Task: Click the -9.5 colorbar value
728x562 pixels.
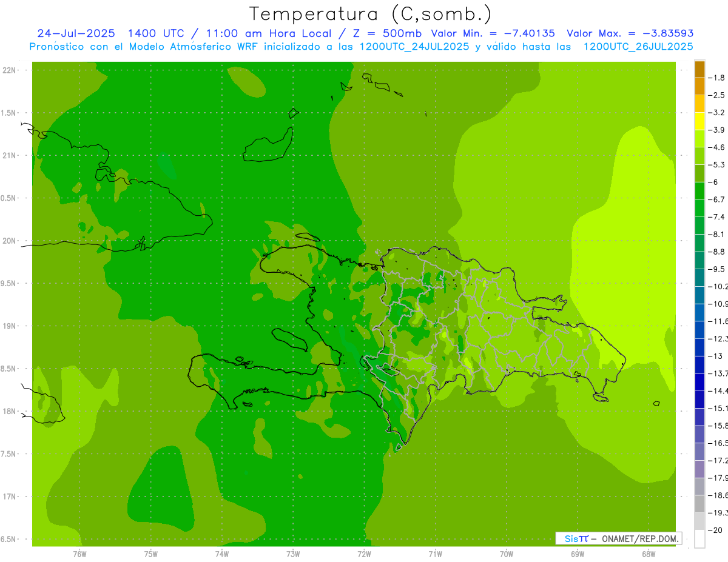Action: click(716, 269)
